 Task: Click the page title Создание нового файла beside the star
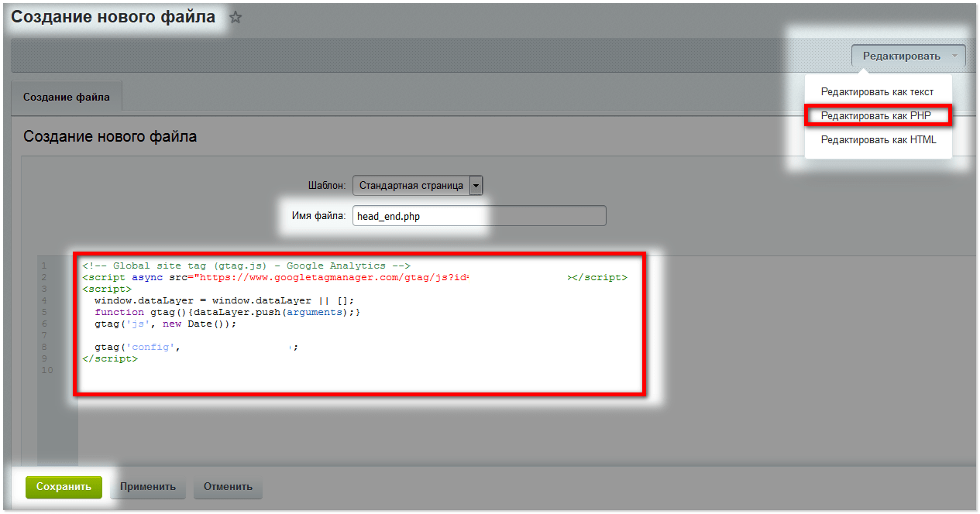click(x=113, y=17)
